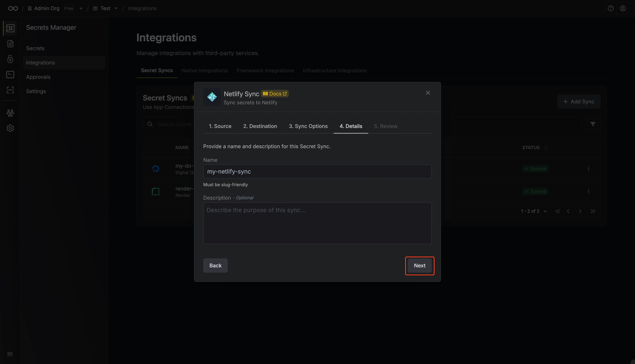This screenshot has height=364, width=635.
Task: Open the Native Integrations tab
Action: point(205,71)
